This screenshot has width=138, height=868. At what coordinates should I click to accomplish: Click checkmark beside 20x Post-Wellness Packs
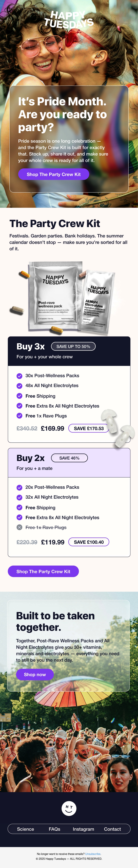pyautogui.click(x=20, y=487)
